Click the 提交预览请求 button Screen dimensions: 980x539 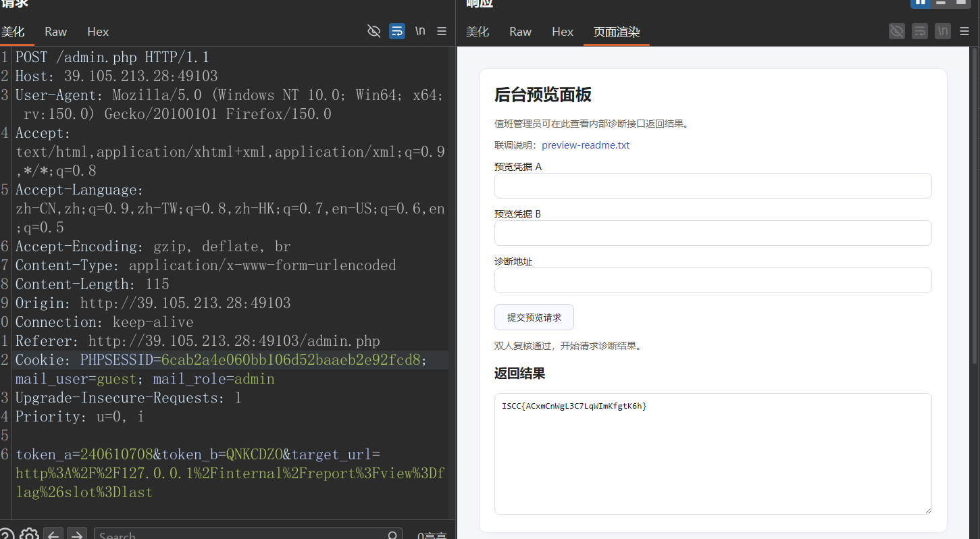pyautogui.click(x=534, y=317)
